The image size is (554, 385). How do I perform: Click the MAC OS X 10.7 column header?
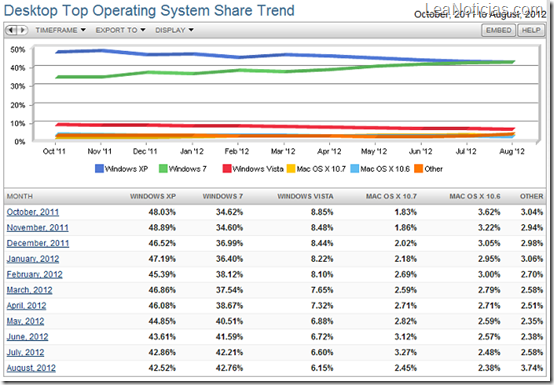pyautogui.click(x=391, y=196)
